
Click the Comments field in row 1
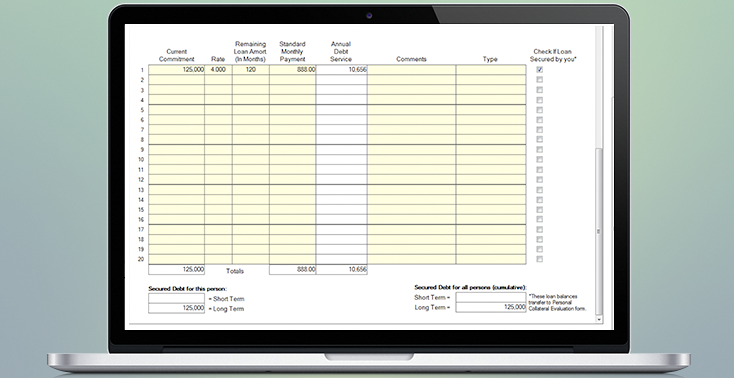[x=411, y=70]
